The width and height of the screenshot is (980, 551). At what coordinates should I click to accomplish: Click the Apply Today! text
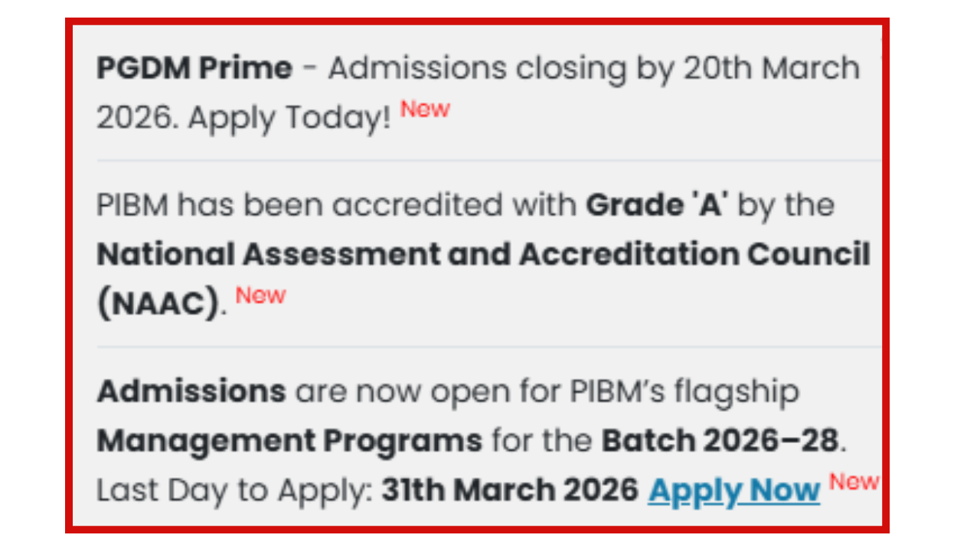289,119
